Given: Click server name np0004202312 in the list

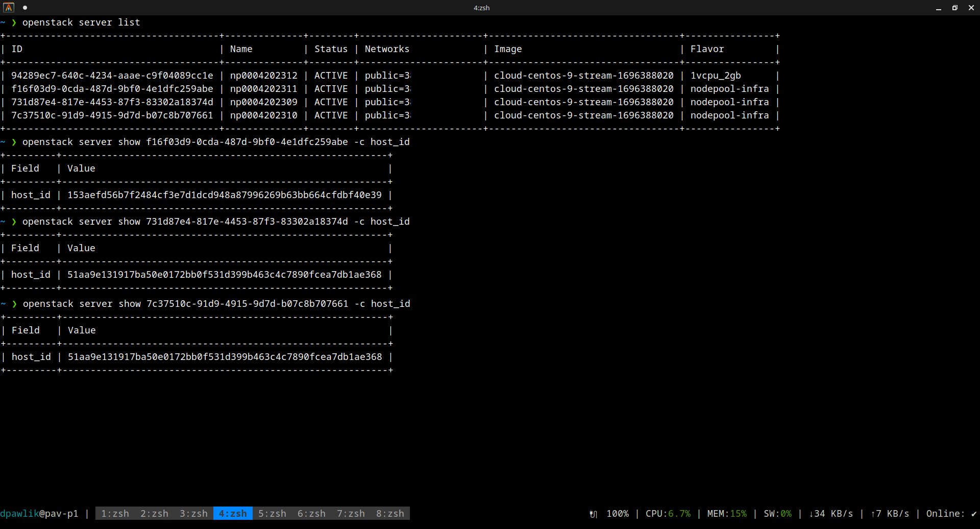Looking at the screenshot, I should pos(263,76).
